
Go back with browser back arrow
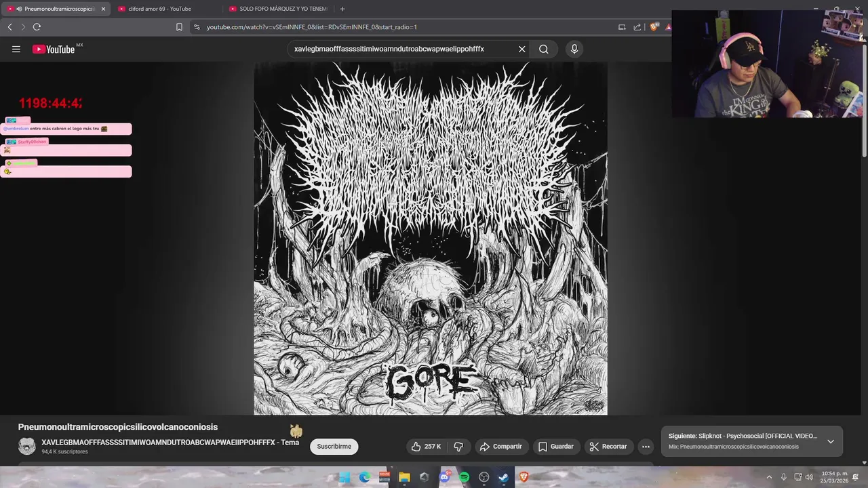pyautogui.click(x=9, y=27)
